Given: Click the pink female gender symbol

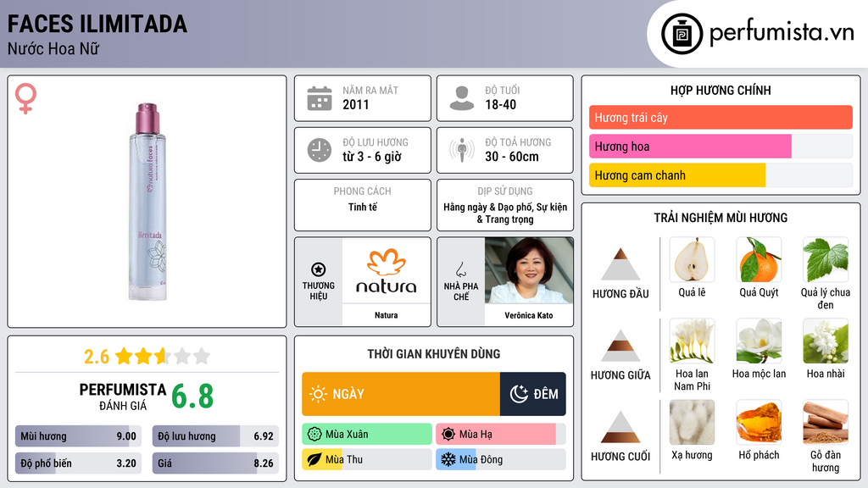Looking at the screenshot, I should tap(25, 98).
